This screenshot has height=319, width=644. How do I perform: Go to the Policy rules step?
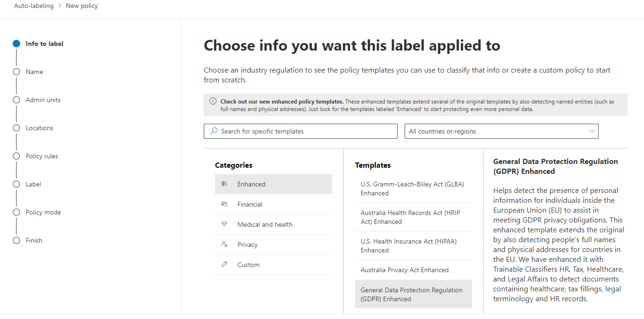point(42,156)
